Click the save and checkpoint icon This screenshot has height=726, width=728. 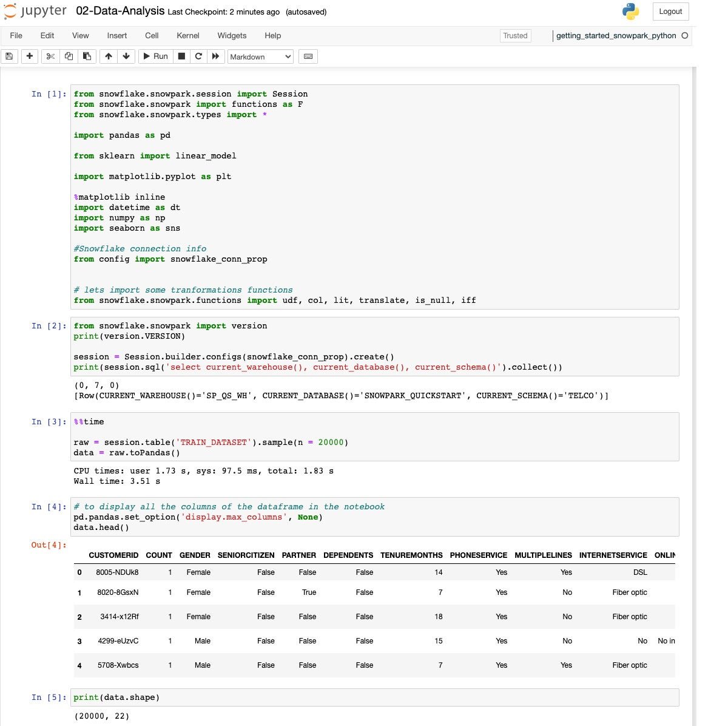point(9,56)
